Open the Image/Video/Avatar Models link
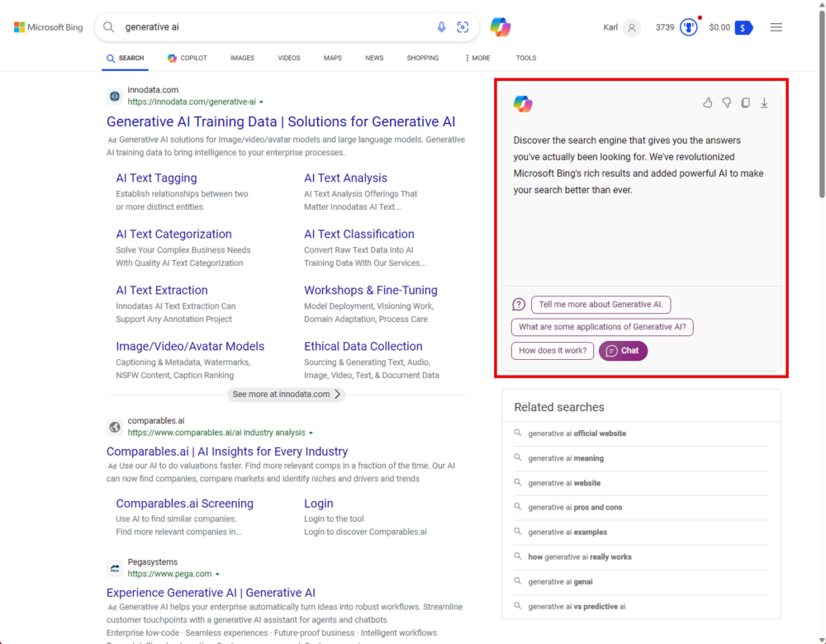The image size is (826, 644). [x=190, y=347]
